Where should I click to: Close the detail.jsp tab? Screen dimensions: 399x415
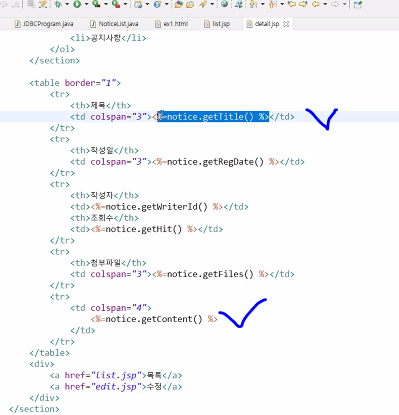pos(286,24)
